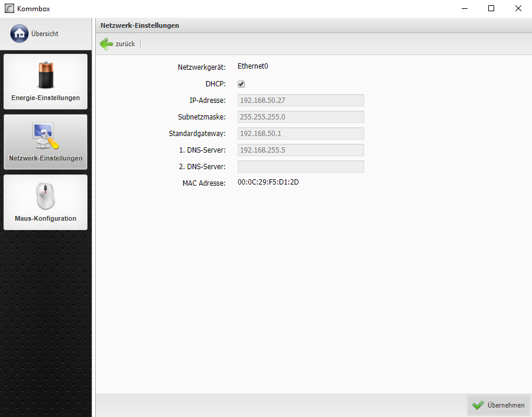
Task: Select the Netzwerk-Einstellungen computer icon
Action: point(46,137)
